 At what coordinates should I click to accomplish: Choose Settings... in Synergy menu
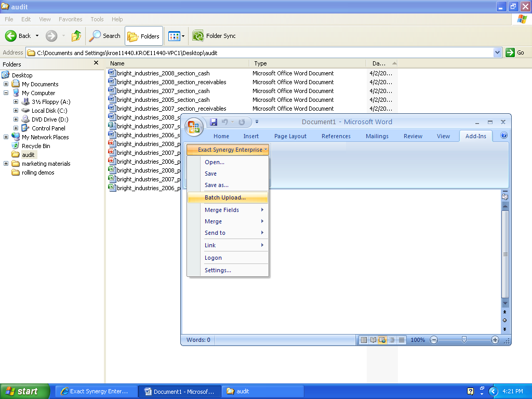228,270
